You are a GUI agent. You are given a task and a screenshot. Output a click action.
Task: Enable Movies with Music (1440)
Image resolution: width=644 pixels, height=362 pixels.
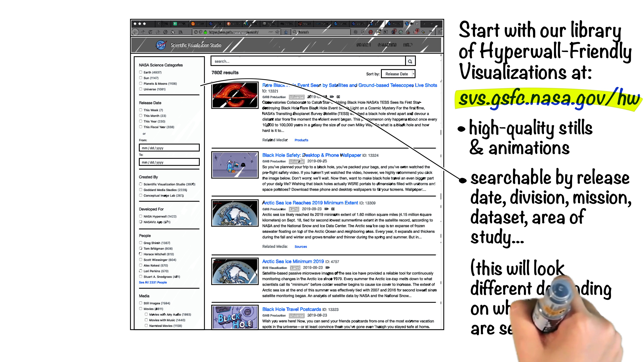[146, 320]
